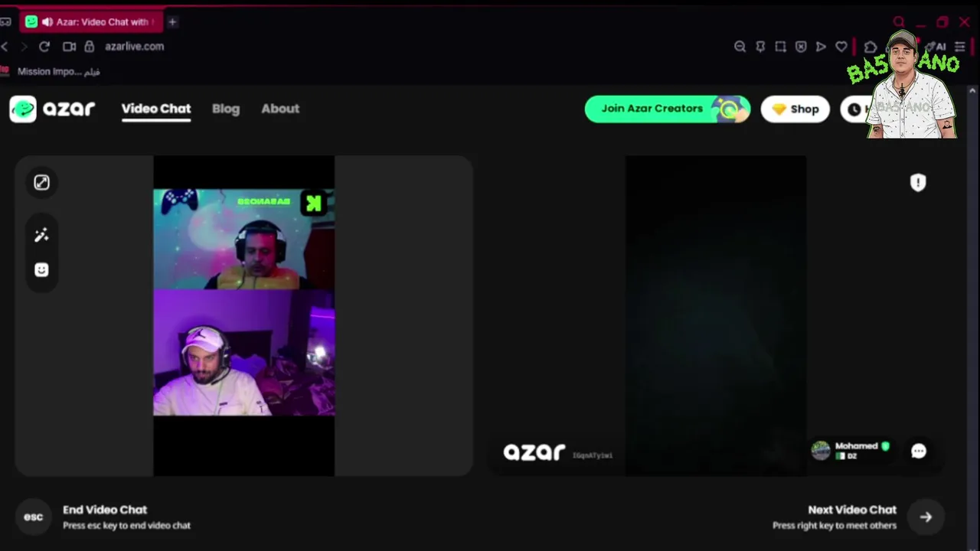Screen dimensions: 980x551
Task: Click the send/flow arrow icon
Action: coord(821,47)
